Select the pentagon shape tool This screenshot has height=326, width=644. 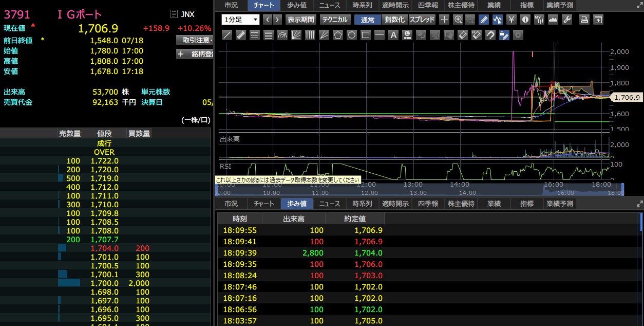338,35
